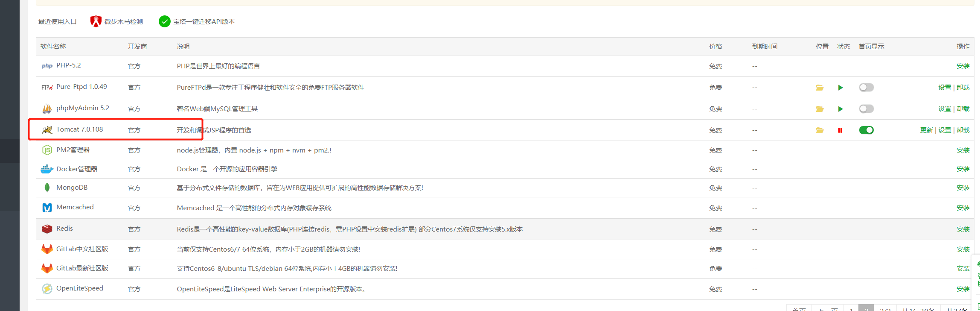Install Memcached
Viewport: 980px width, 311px height.
[x=963, y=208]
